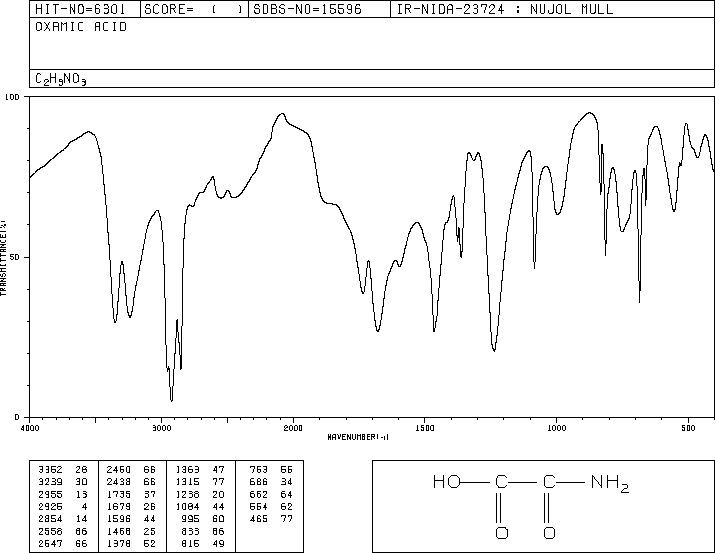
Task: Click transmittance 25 beside peak 1468
Action: [x=150, y=531]
